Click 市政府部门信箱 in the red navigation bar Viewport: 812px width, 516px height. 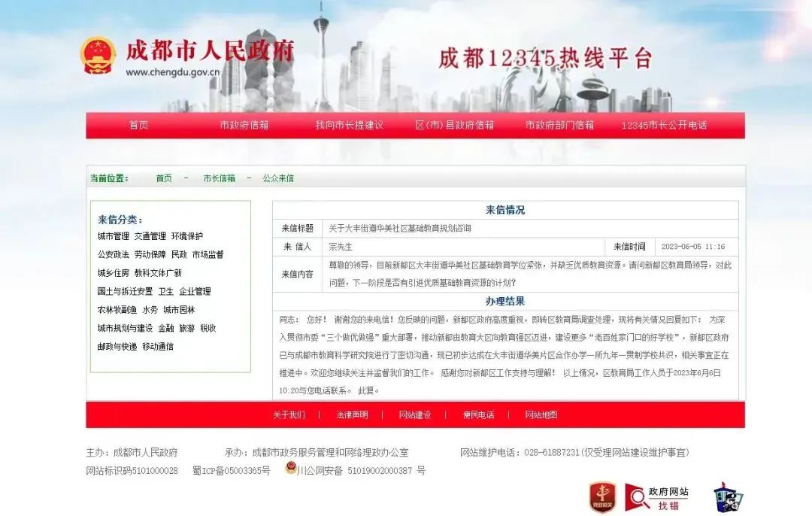(x=561, y=126)
